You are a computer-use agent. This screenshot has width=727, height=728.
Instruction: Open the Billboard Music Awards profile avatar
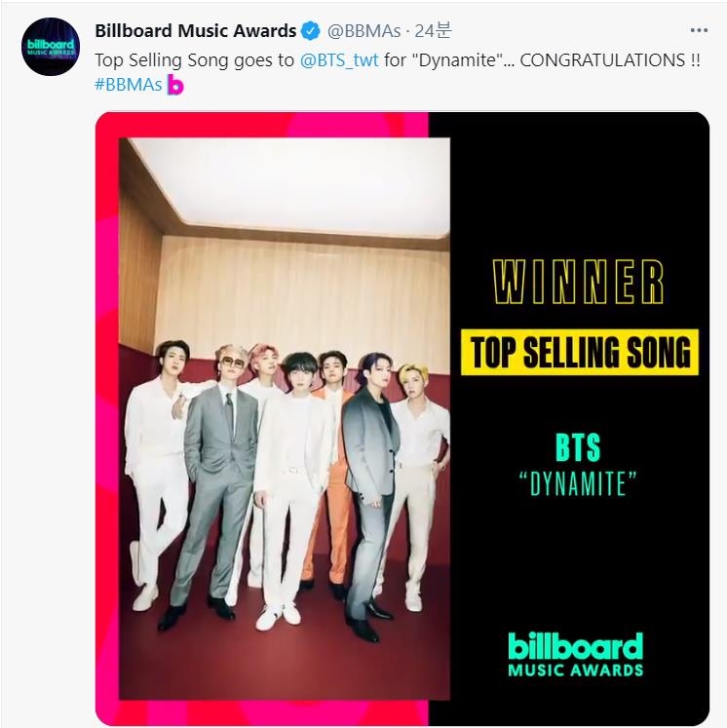click(x=51, y=46)
